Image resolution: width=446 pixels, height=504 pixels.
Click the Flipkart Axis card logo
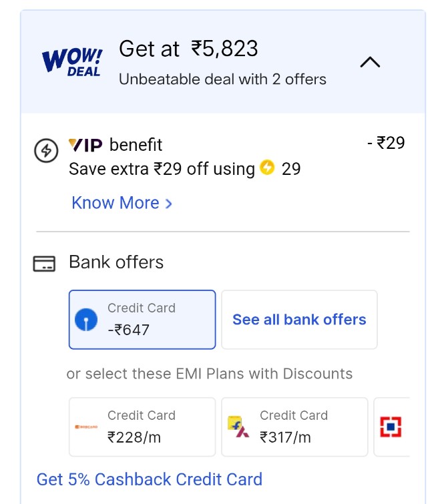[238, 427]
